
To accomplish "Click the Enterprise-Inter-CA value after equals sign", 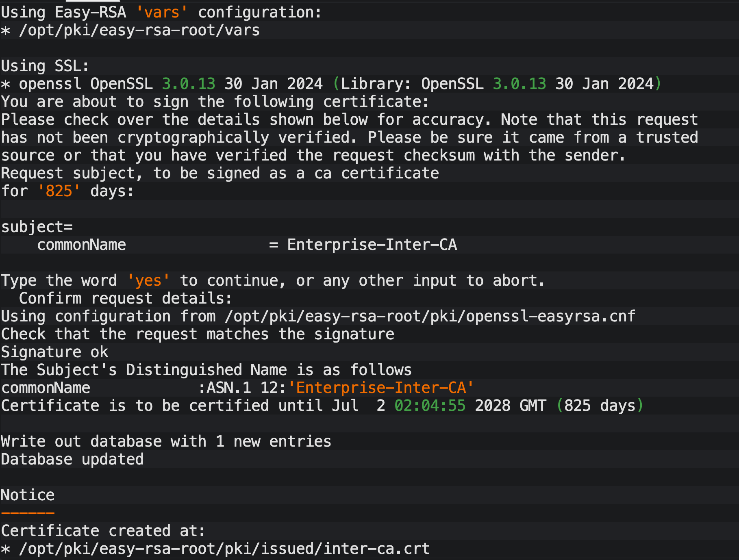I will click(372, 245).
